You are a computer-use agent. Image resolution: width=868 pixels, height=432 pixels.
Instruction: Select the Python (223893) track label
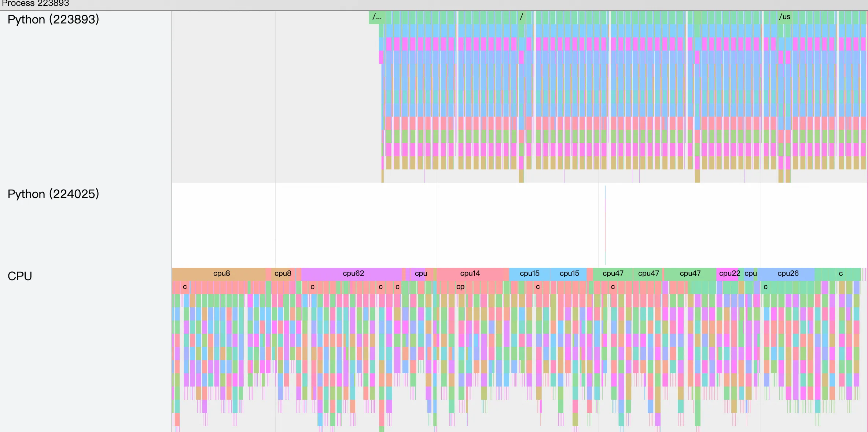[x=53, y=19]
